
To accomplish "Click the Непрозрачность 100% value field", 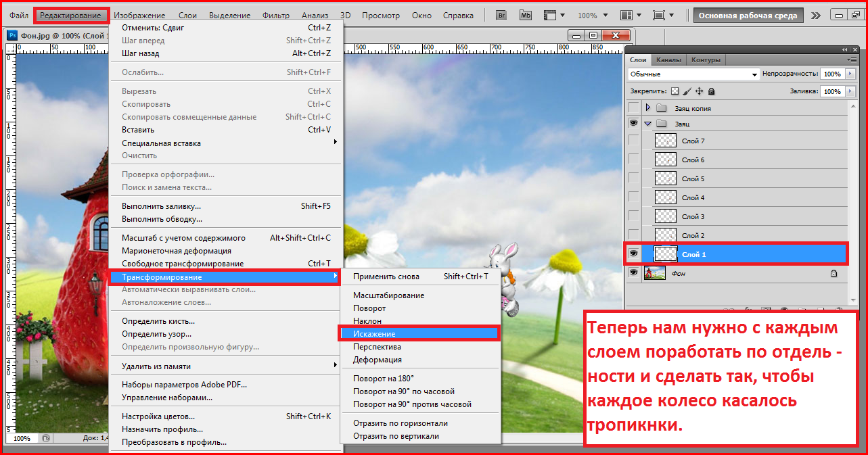I will tap(832, 74).
